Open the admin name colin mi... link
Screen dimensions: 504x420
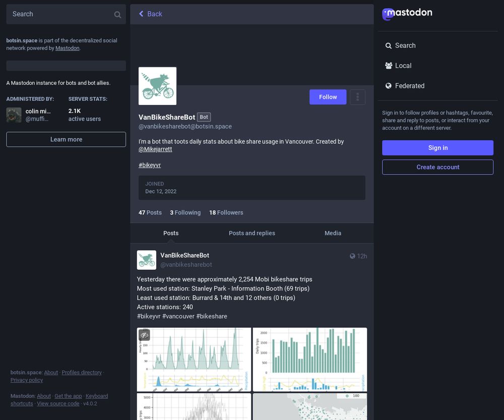tap(38, 111)
